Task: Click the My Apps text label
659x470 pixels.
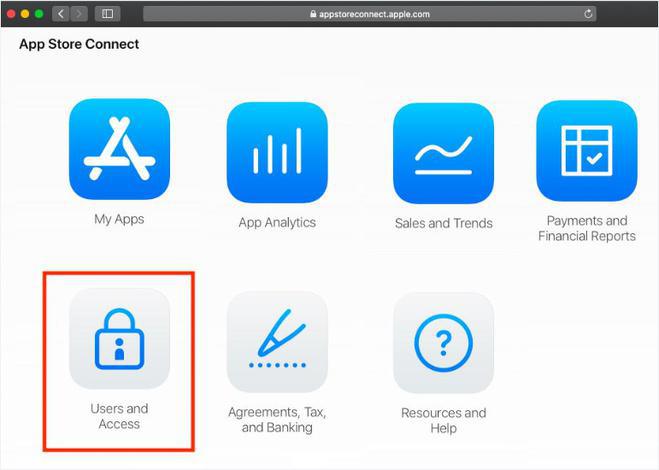Action: [119, 219]
